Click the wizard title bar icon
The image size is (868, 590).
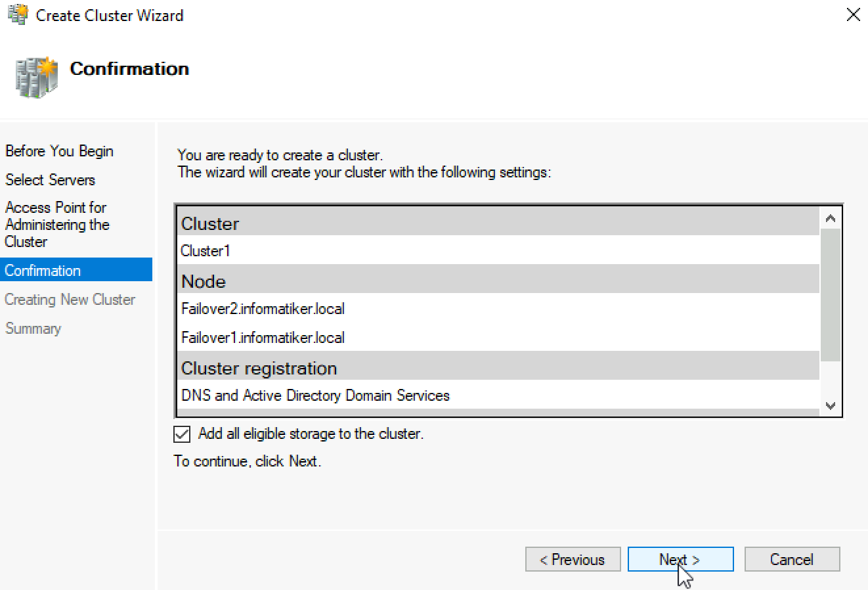[x=17, y=14]
